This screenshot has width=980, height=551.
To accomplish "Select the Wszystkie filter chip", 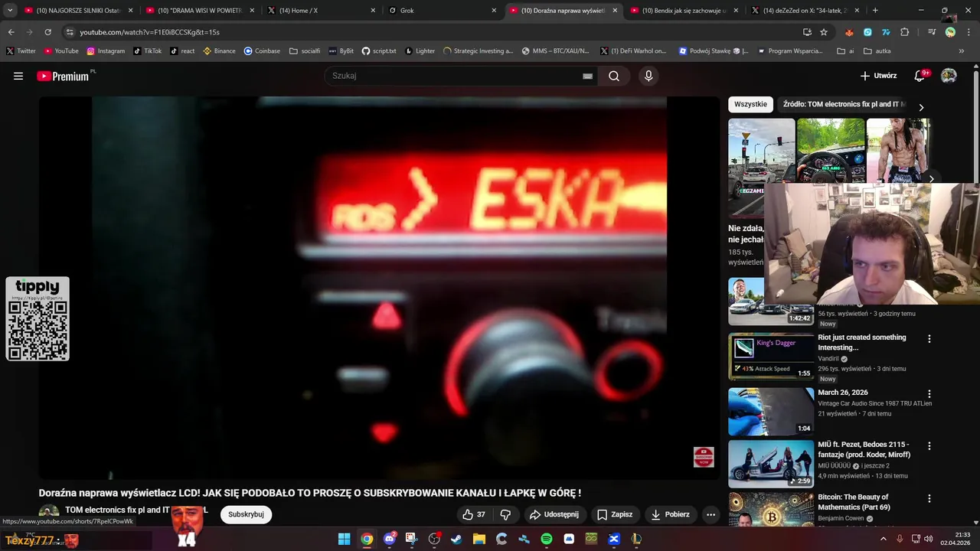I will 750,104.
